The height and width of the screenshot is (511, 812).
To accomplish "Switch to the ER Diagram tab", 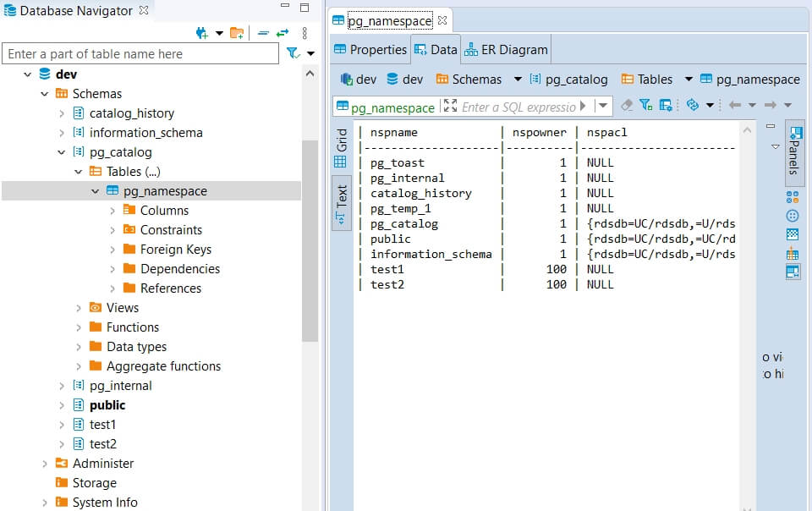I will click(x=506, y=49).
